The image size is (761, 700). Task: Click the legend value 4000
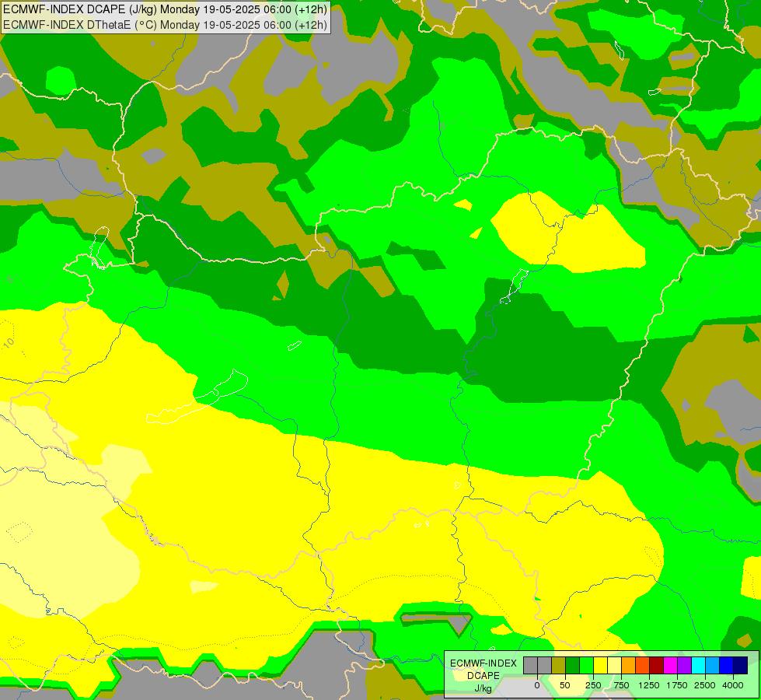(733, 685)
